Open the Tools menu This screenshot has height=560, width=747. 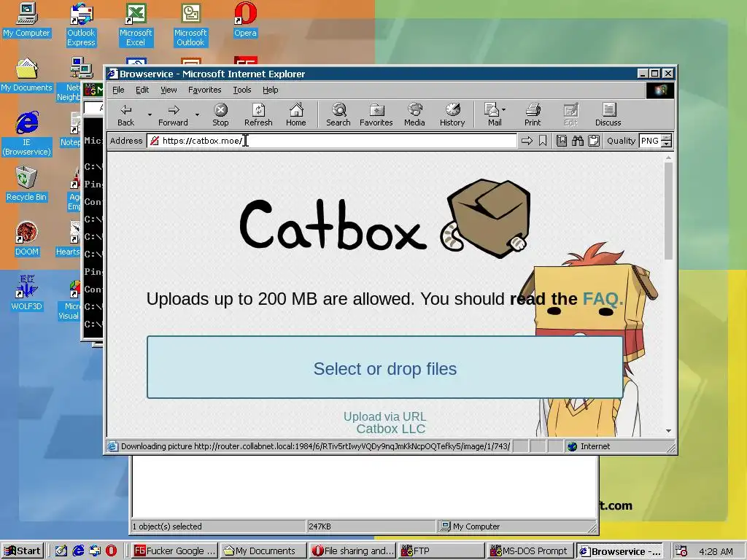(242, 90)
